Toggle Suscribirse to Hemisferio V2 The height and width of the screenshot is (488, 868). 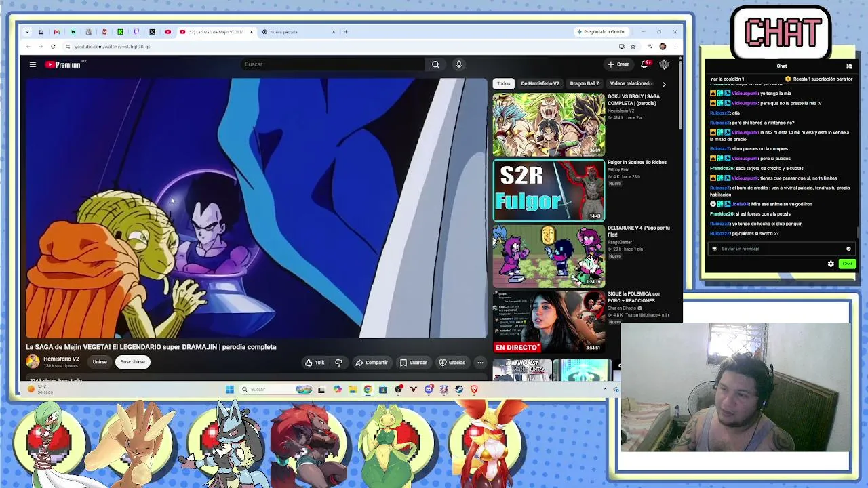coord(133,362)
